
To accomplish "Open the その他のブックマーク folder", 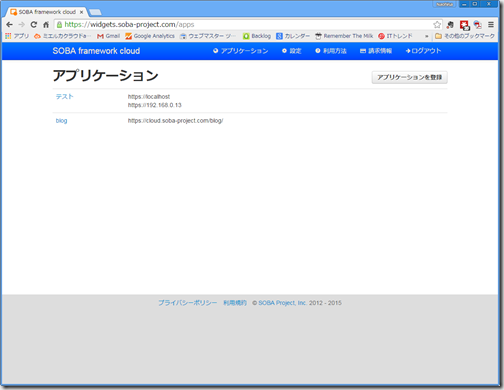I will pyautogui.click(x=465, y=36).
